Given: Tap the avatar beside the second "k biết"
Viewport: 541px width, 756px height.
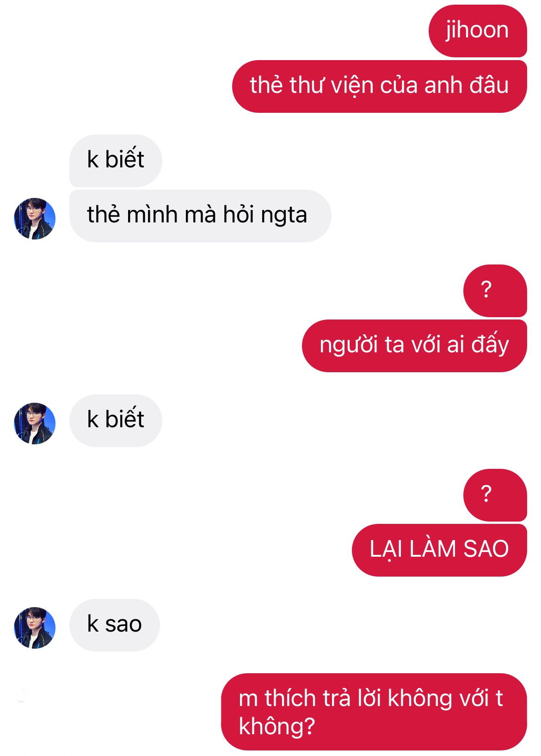Looking at the screenshot, I should 35,423.
